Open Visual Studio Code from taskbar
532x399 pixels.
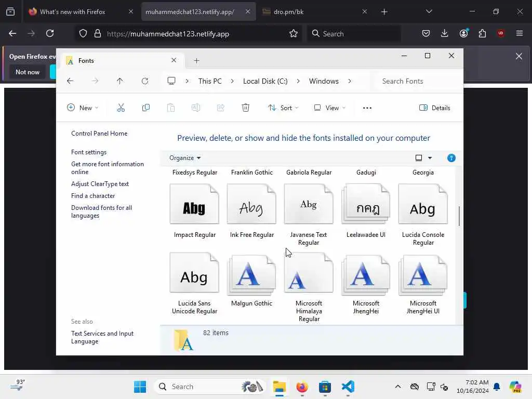(x=348, y=387)
